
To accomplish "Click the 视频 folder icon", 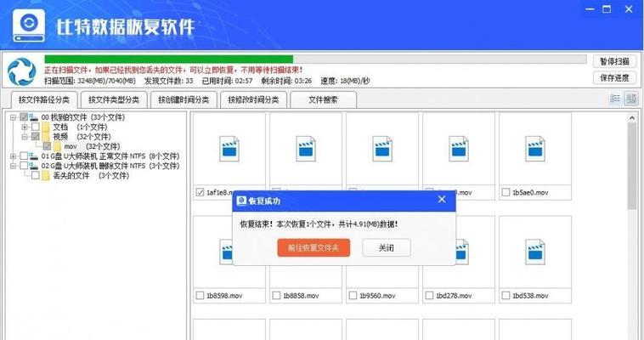I will point(46,137).
